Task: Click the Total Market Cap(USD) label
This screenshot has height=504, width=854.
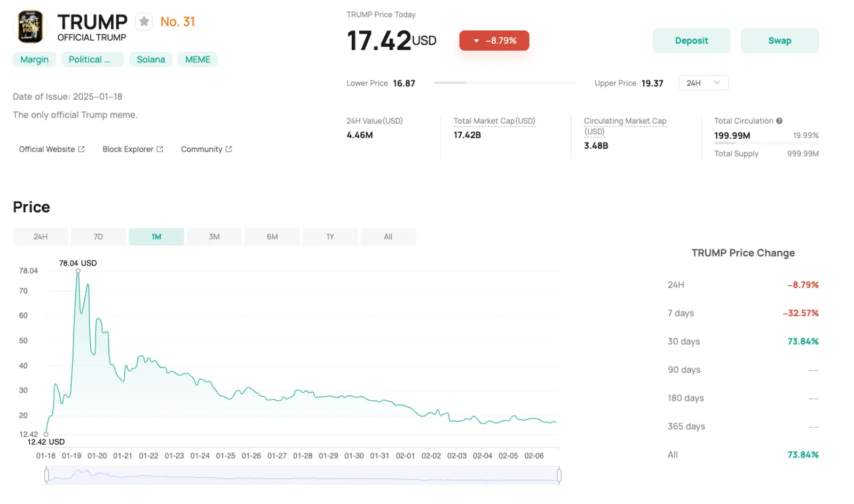Action: [x=494, y=121]
